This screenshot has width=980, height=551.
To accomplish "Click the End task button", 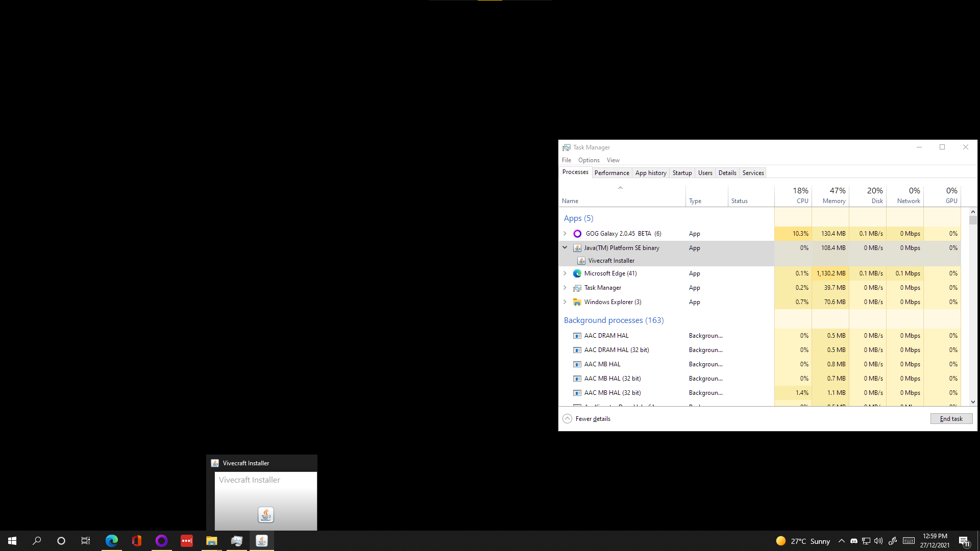I will pos(951,418).
